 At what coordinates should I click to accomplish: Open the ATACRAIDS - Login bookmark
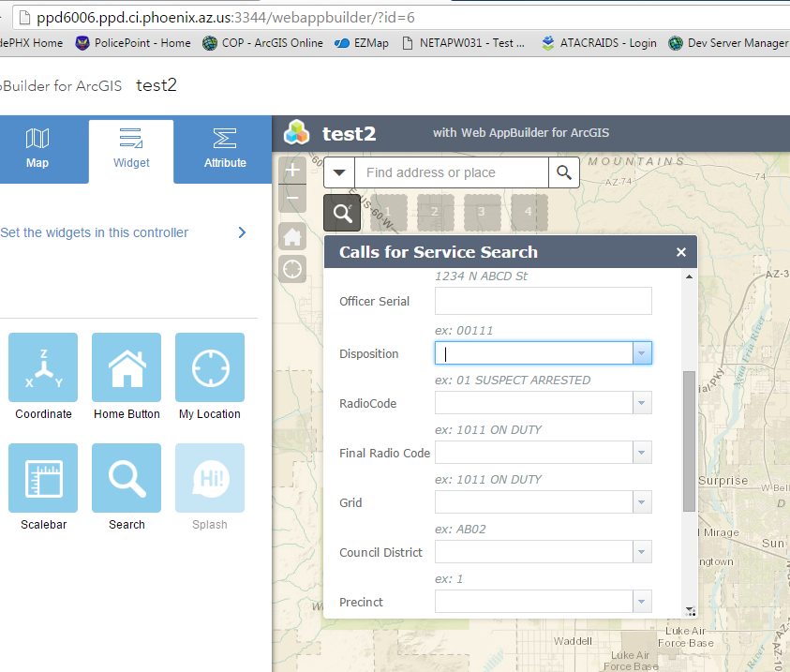[599, 43]
